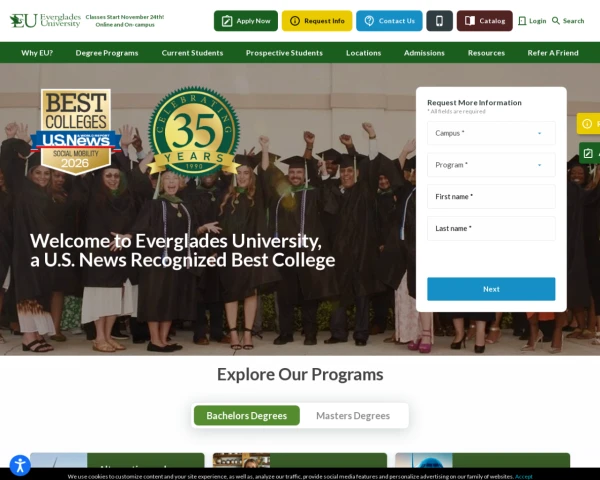Open the Current Students menu
Viewport: 600px width, 480px height.
coord(192,53)
